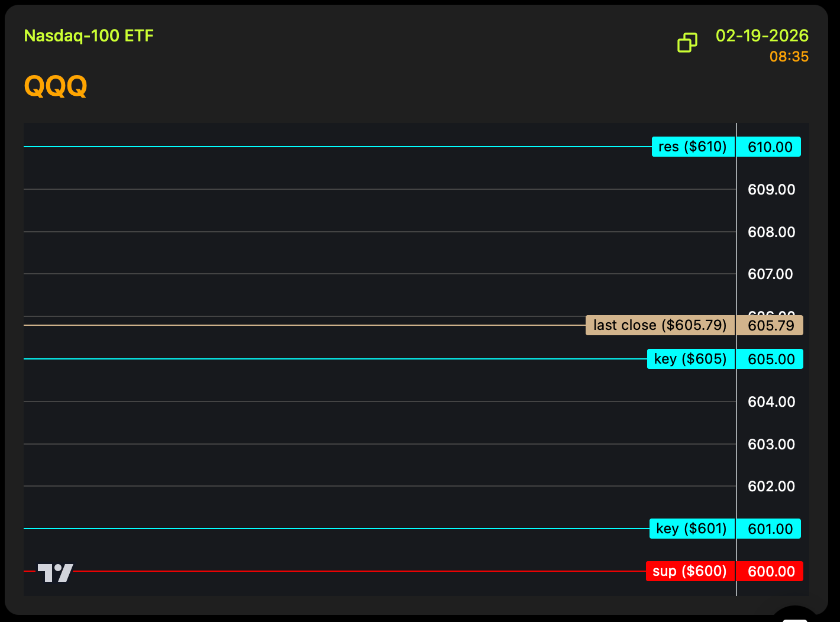
Task: Select the res ($610) level label
Action: 693,147
